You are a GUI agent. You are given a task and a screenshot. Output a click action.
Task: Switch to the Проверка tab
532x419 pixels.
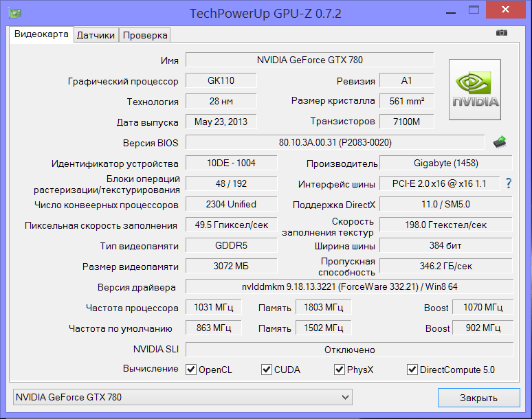coord(145,35)
